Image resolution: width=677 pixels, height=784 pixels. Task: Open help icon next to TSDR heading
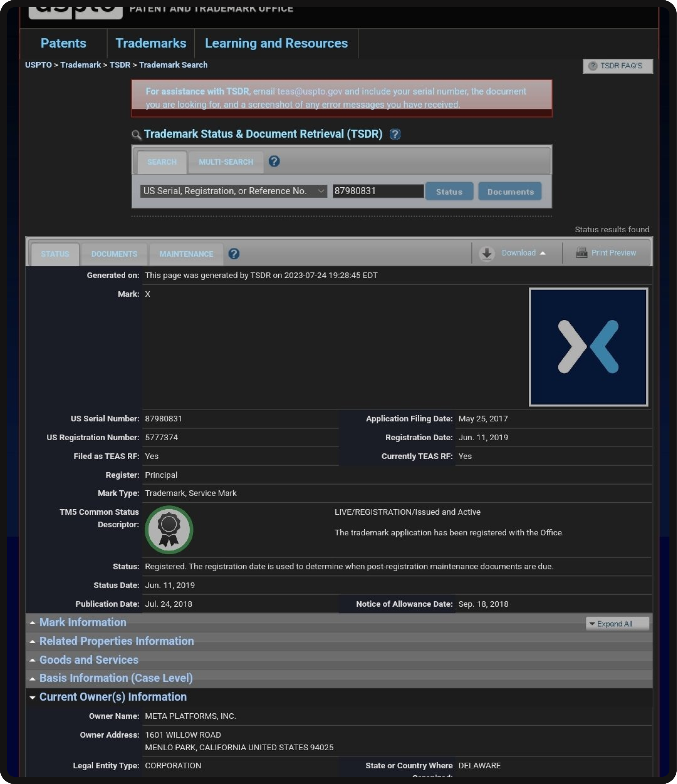coord(395,134)
